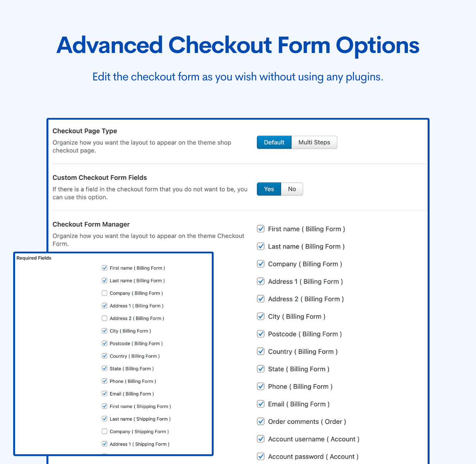Click the Required Fields panel title
The height and width of the screenshot is (464, 476).
tap(34, 258)
